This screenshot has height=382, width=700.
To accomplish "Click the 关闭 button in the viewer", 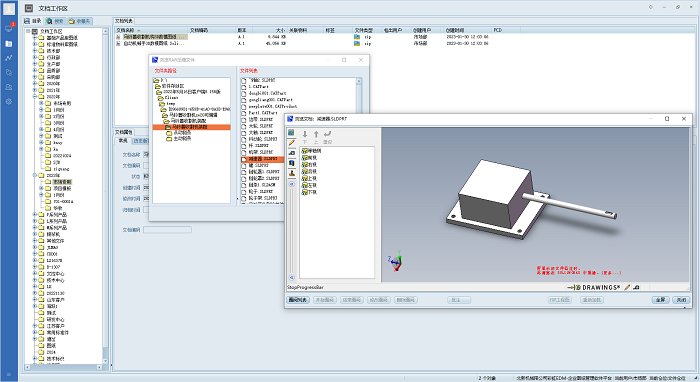I will point(681,300).
